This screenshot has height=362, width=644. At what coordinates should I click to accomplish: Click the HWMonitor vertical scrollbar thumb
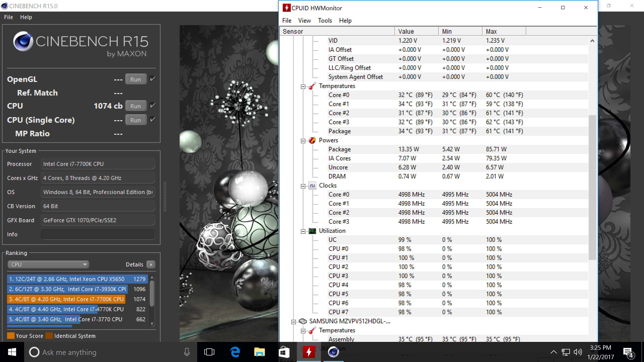coord(592,187)
